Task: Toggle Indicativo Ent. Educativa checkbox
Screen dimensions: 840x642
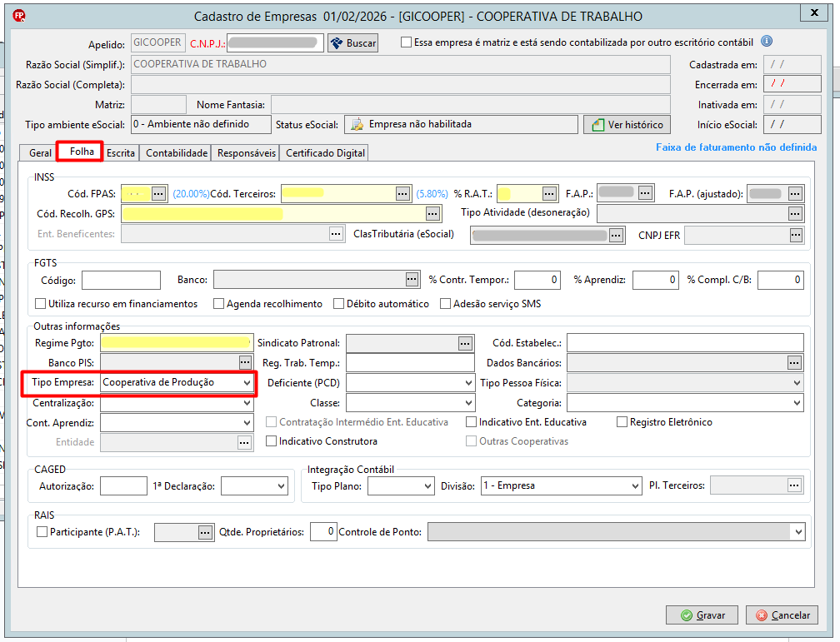Action: [472, 422]
